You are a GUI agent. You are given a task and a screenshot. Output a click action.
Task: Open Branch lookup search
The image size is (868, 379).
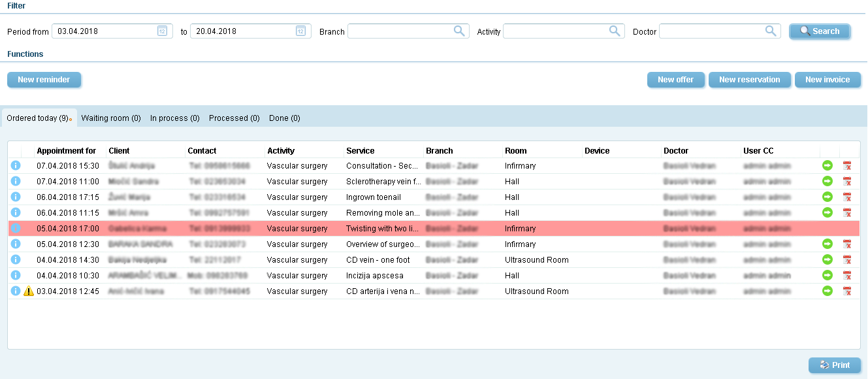click(x=459, y=31)
